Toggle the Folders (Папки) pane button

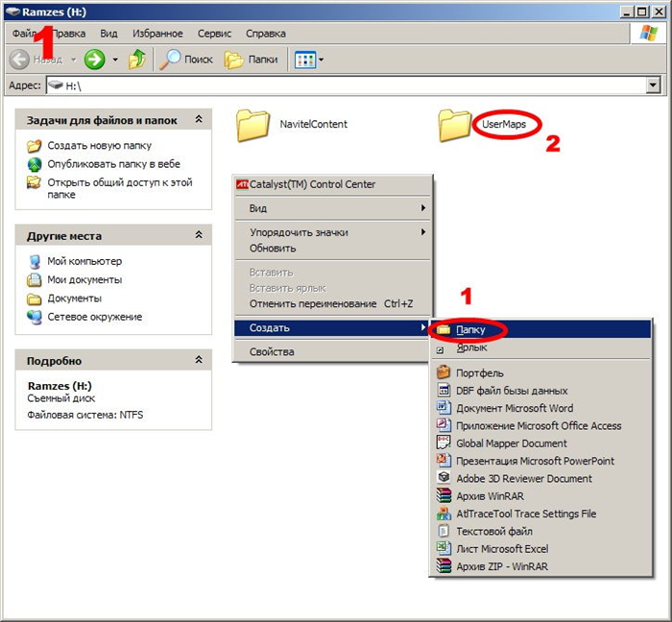point(252,60)
